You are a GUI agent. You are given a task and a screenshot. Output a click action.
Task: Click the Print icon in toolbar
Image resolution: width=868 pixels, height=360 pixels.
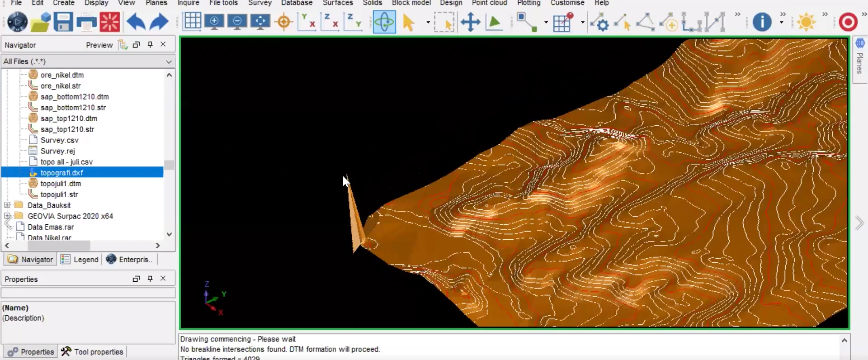tap(86, 22)
